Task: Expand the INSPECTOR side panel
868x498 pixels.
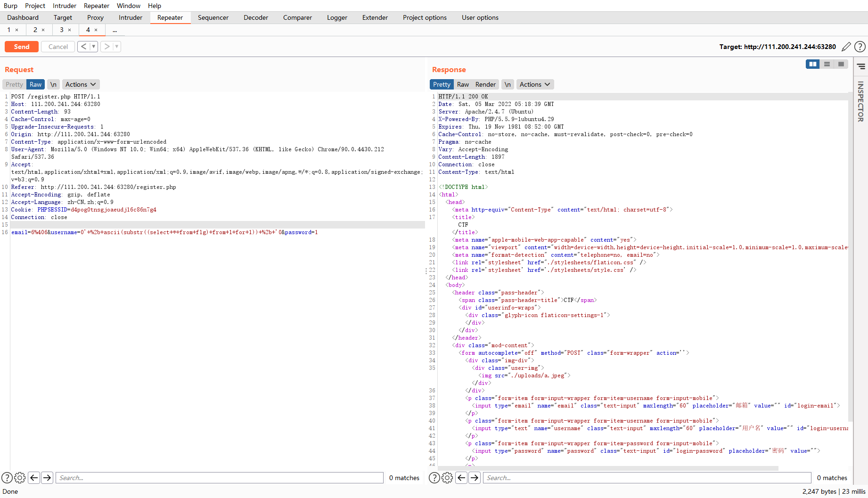Action: point(860,101)
